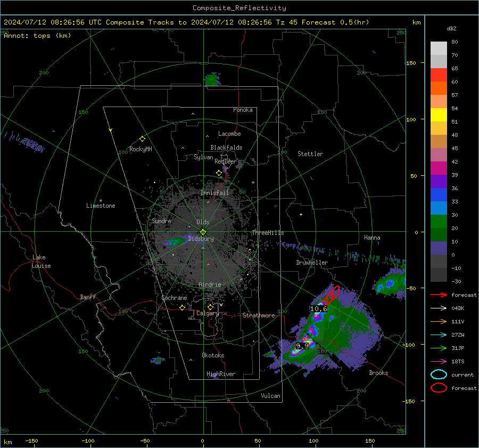
Task: Select the light gray 70-80 dBZ swatch
Action: (x=439, y=48)
